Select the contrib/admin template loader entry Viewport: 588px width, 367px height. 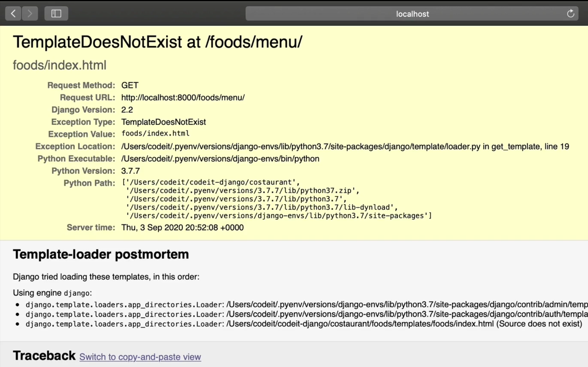point(306,304)
